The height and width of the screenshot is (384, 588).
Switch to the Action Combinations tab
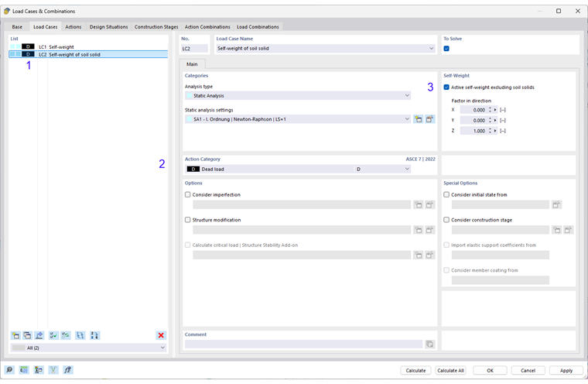point(207,27)
